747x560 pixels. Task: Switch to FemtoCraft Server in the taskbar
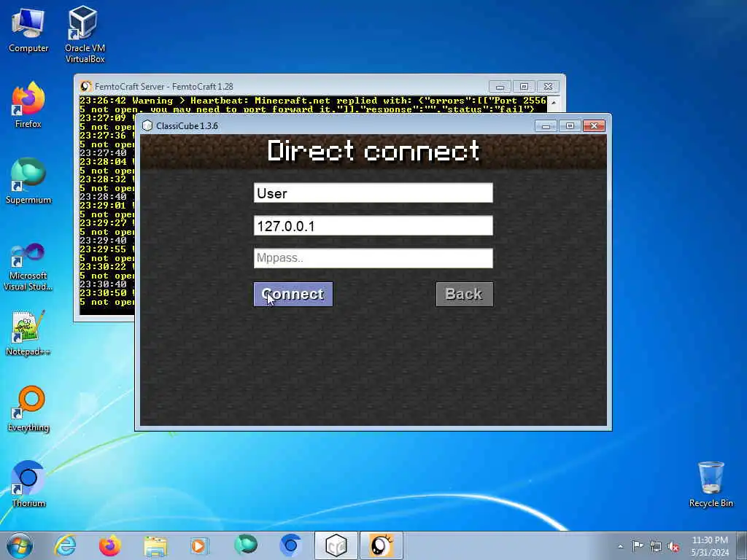pyautogui.click(x=381, y=545)
